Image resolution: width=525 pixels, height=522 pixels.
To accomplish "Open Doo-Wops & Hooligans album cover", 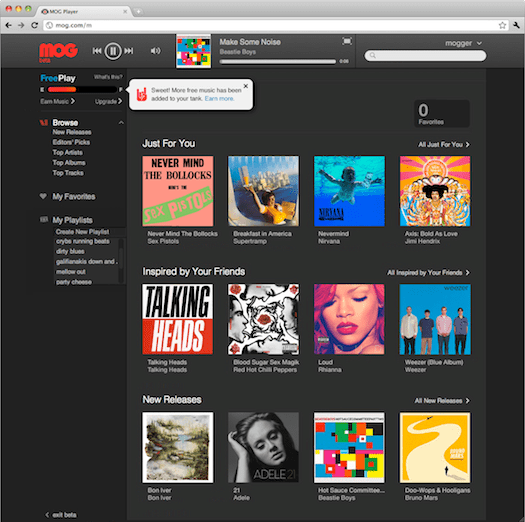I will 435,448.
